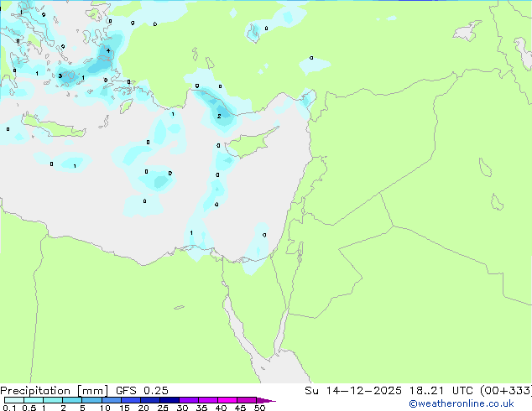Image resolution: width=532 pixels, height=411 pixels.
Task: Click the "3" precipitation value on map
Action: click(60, 75)
